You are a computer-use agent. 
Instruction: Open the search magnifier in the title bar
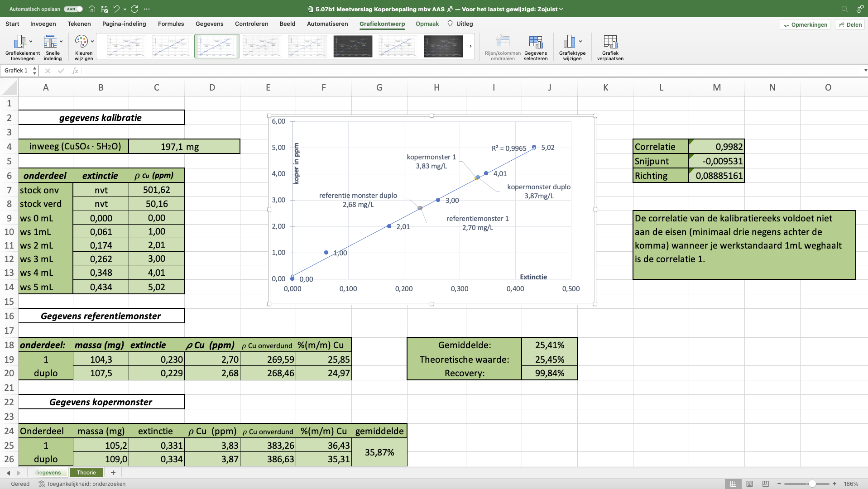(x=844, y=9)
